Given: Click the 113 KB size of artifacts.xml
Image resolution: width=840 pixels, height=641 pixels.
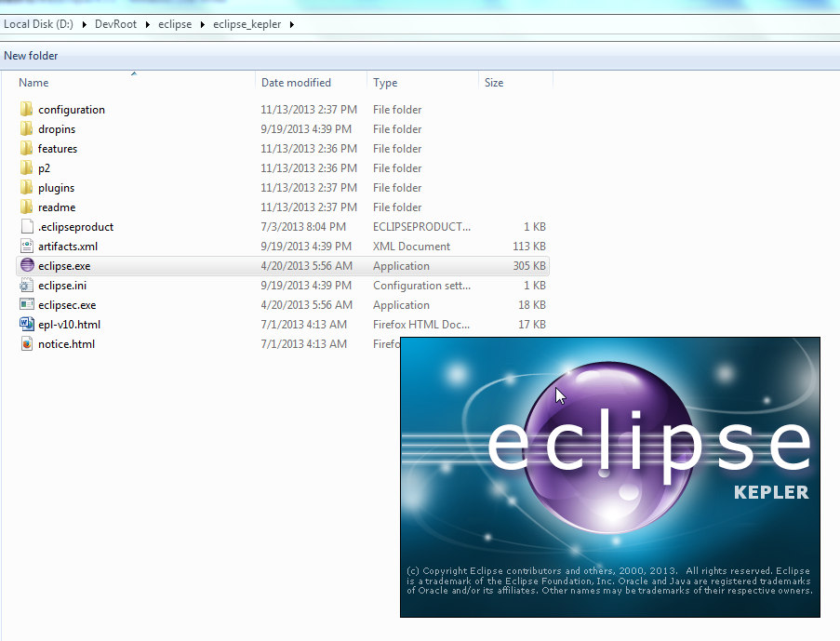Looking at the screenshot, I should tap(529, 246).
